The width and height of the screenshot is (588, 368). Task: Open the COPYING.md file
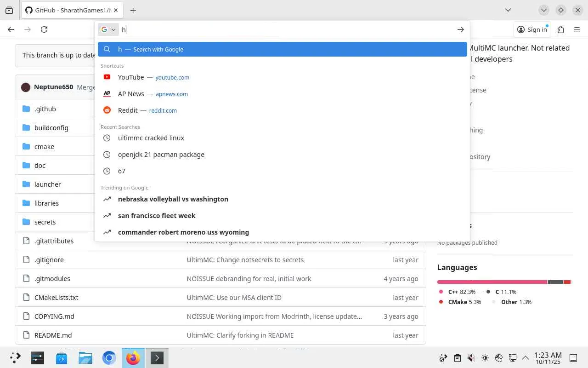point(54,316)
